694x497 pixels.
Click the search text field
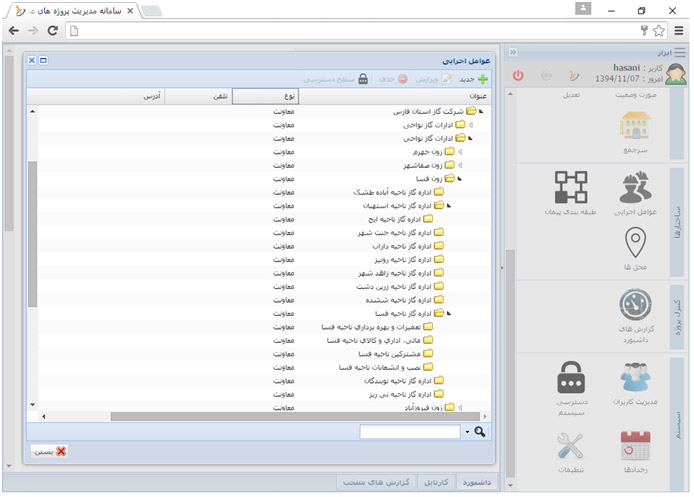click(x=409, y=432)
